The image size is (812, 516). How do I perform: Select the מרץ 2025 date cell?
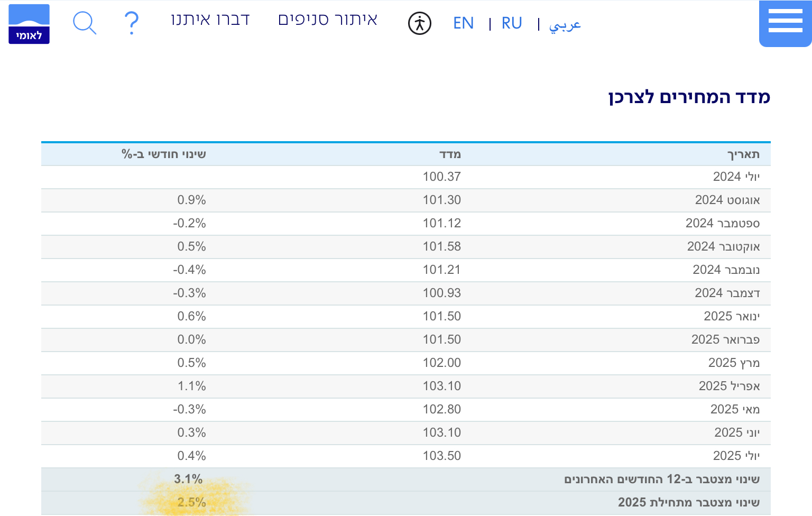click(734, 363)
